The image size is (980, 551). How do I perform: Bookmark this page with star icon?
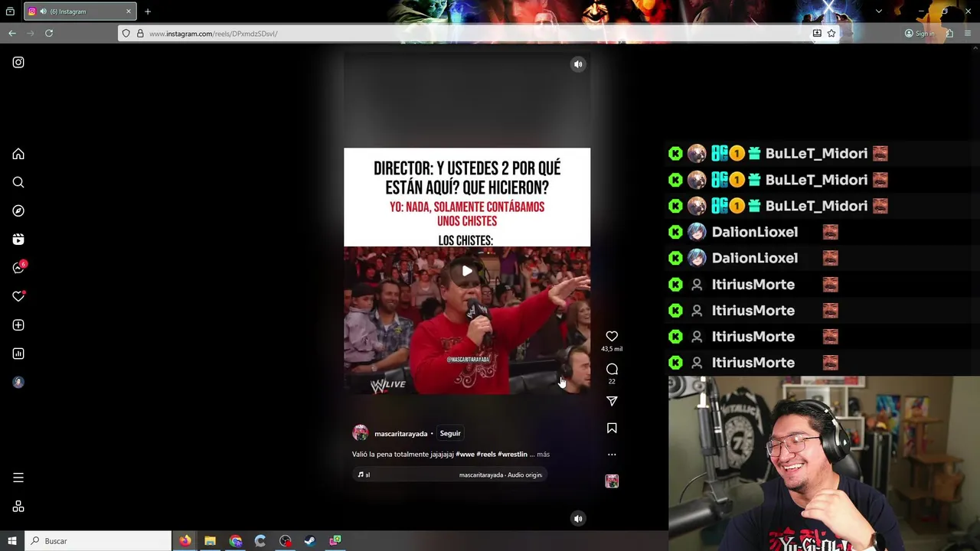[x=831, y=34]
